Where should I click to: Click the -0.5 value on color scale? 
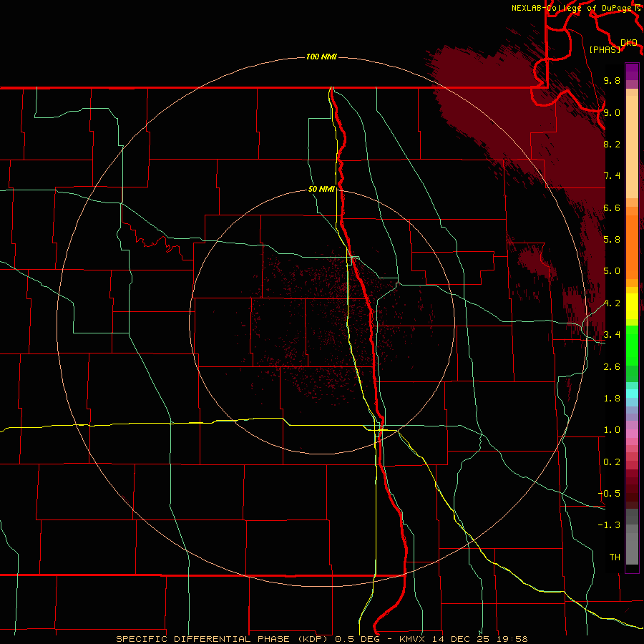(610, 494)
